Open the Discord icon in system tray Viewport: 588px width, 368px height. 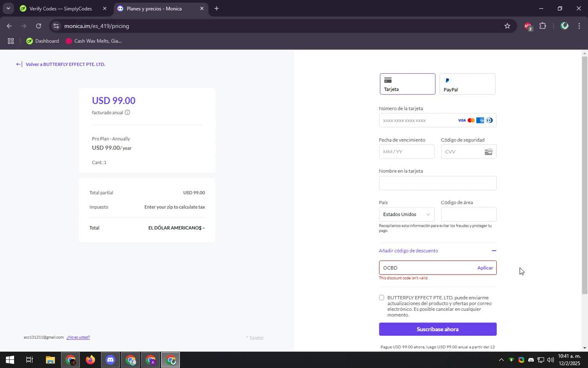pos(531,360)
